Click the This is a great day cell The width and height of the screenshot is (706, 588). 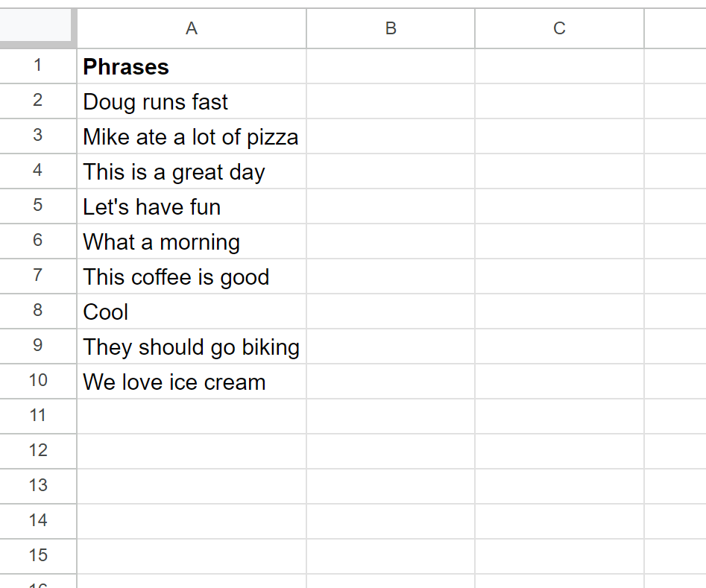click(x=192, y=171)
